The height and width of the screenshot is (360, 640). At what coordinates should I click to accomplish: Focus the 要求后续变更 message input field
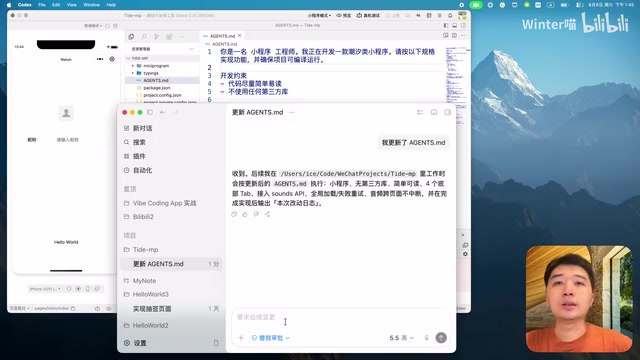click(340, 318)
